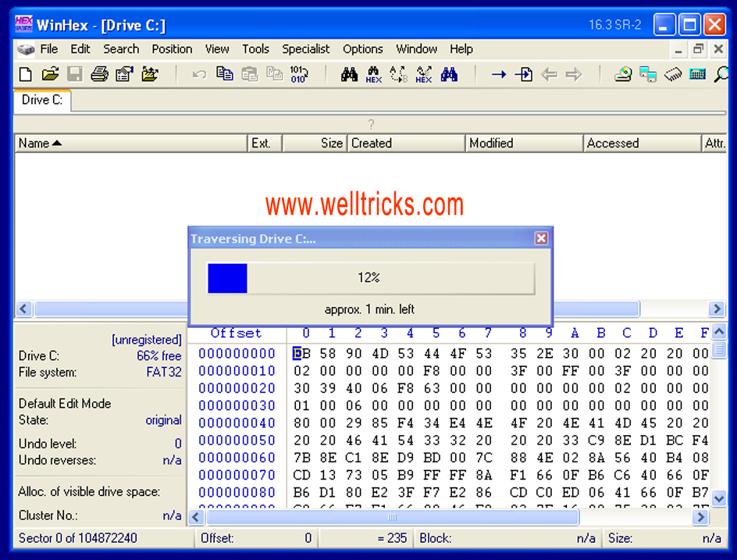
Task: Click the Offset column header in hex view
Action: pyautogui.click(x=236, y=333)
